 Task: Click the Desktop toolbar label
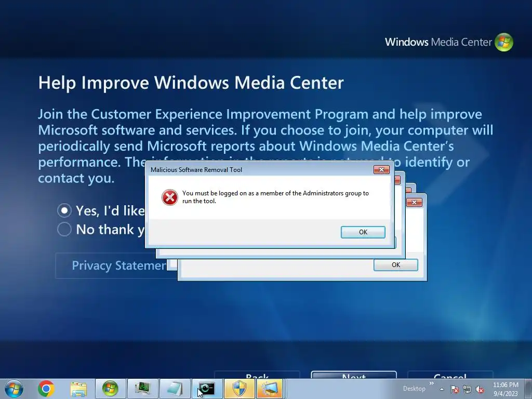(x=414, y=389)
